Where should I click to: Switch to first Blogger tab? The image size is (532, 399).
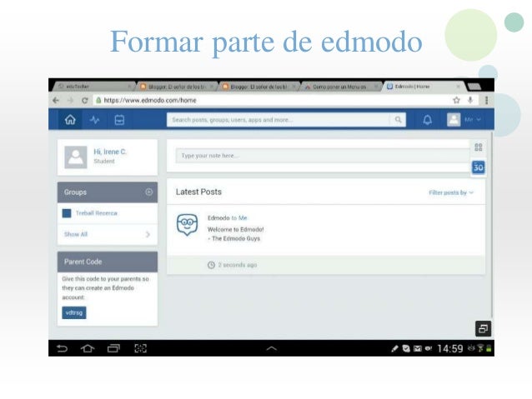[177, 87]
